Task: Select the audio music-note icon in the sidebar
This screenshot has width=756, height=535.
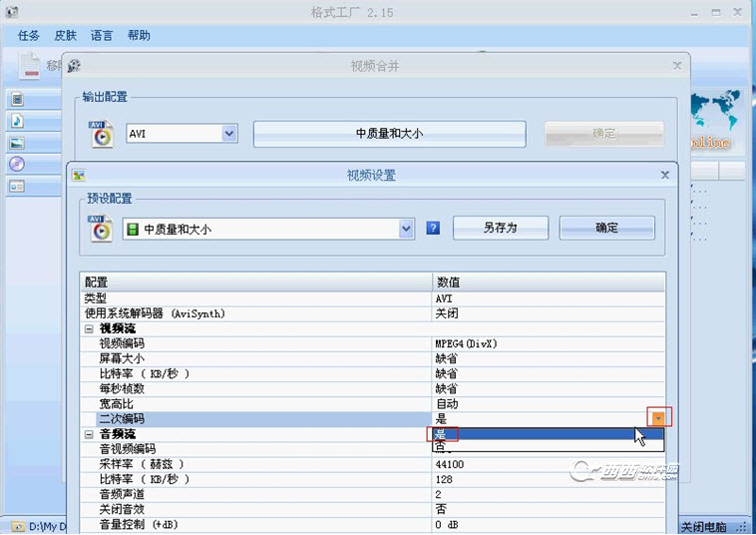Action: tap(17, 121)
